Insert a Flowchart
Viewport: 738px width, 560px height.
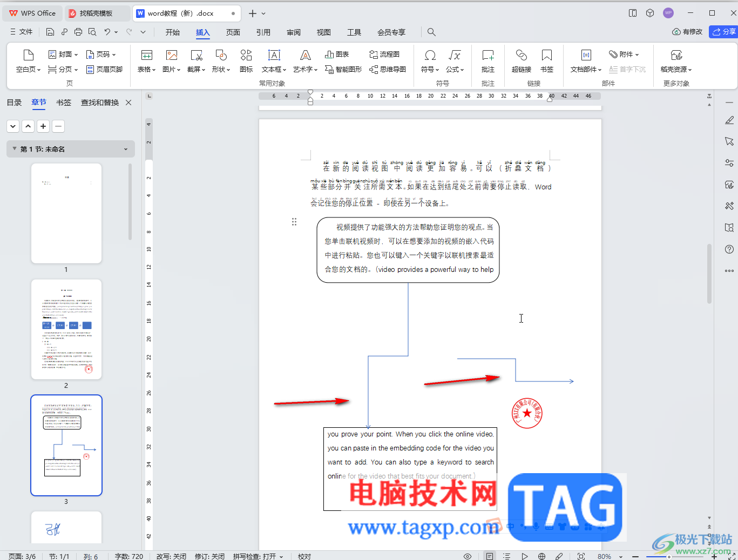pyautogui.click(x=384, y=54)
